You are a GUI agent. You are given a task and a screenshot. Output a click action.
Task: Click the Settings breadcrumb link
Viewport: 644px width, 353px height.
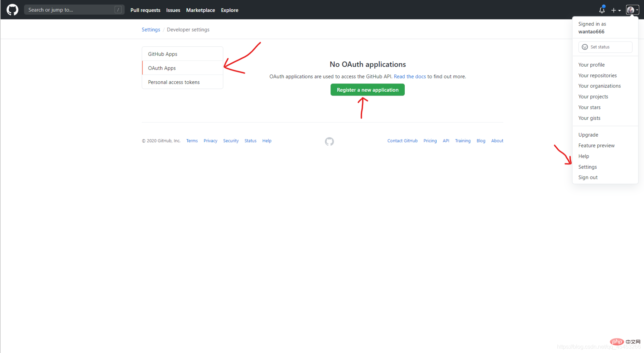[151, 30]
